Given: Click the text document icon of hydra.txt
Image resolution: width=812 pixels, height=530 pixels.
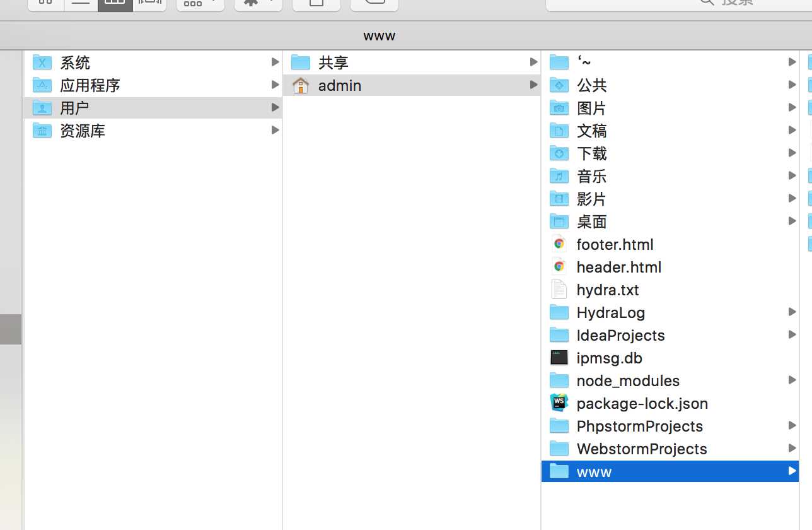Looking at the screenshot, I should click(x=559, y=289).
